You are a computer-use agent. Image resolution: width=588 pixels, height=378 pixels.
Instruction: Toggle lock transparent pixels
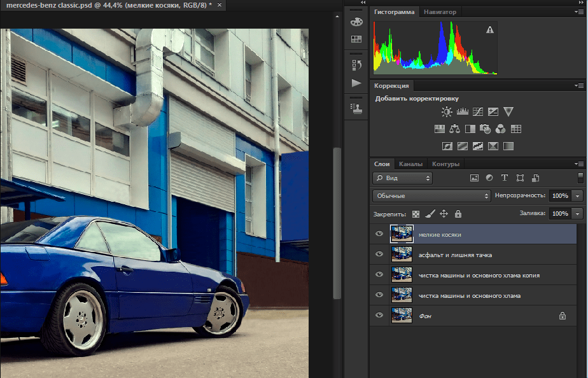(416, 214)
